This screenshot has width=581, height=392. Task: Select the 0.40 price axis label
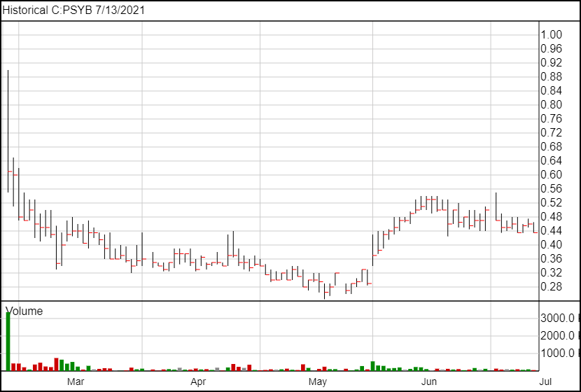(552, 244)
